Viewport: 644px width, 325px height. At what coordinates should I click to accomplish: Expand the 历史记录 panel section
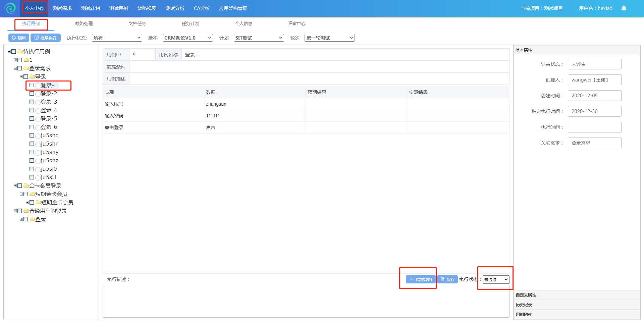[x=524, y=305]
